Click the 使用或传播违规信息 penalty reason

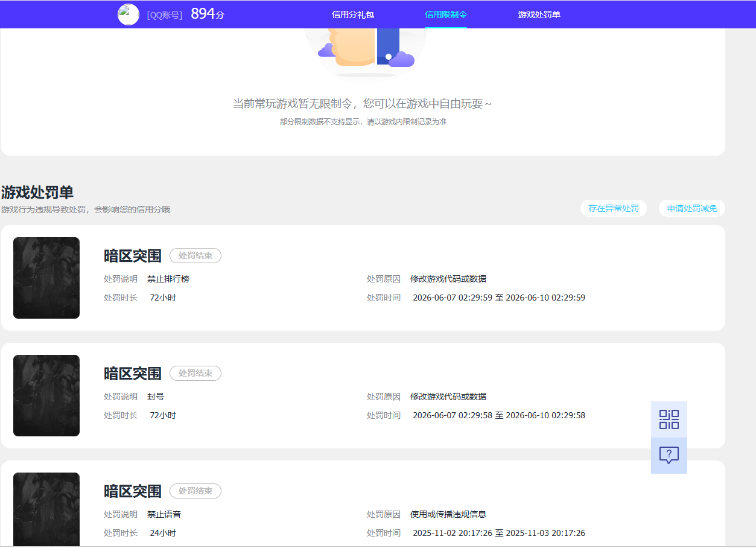coord(448,514)
